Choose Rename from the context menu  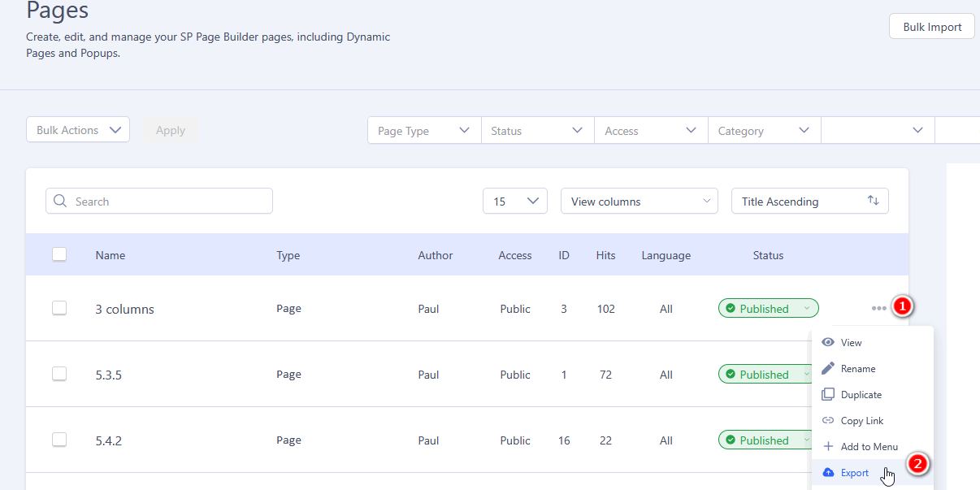click(858, 369)
